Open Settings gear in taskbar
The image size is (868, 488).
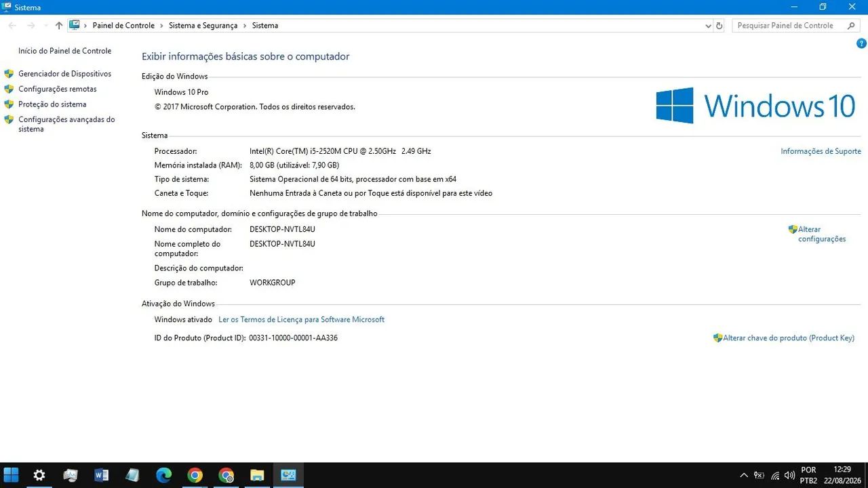39,475
